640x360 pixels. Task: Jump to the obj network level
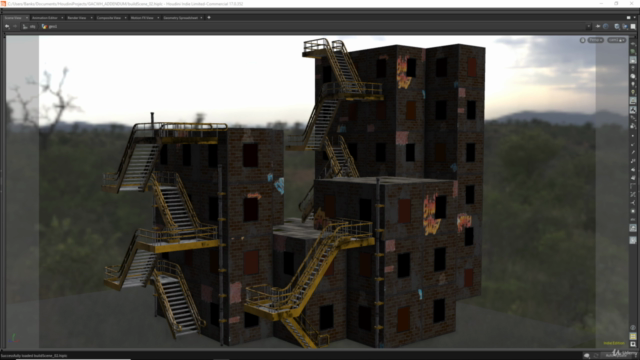[x=29, y=27]
